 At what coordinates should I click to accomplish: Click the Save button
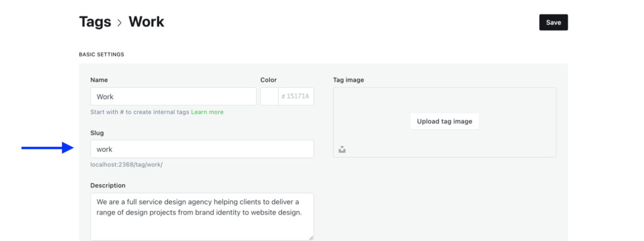point(553,22)
